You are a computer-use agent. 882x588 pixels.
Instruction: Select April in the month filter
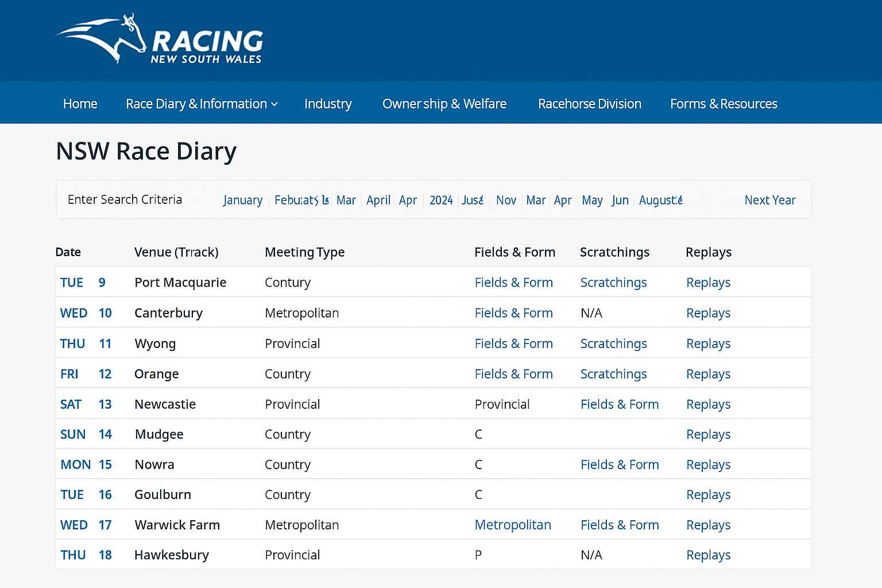[378, 200]
